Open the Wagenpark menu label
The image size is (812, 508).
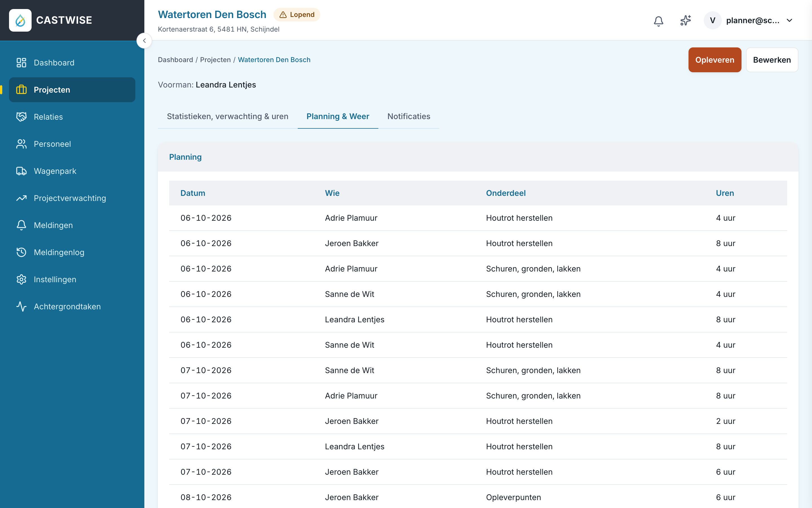pos(55,171)
